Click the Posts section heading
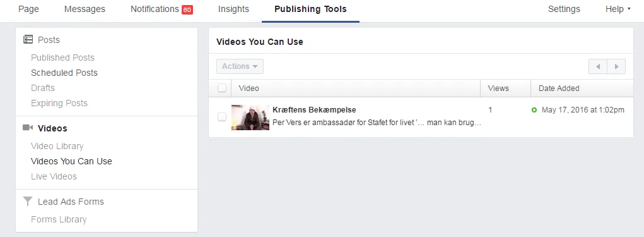Viewport: 644px width, 237px height. click(49, 40)
